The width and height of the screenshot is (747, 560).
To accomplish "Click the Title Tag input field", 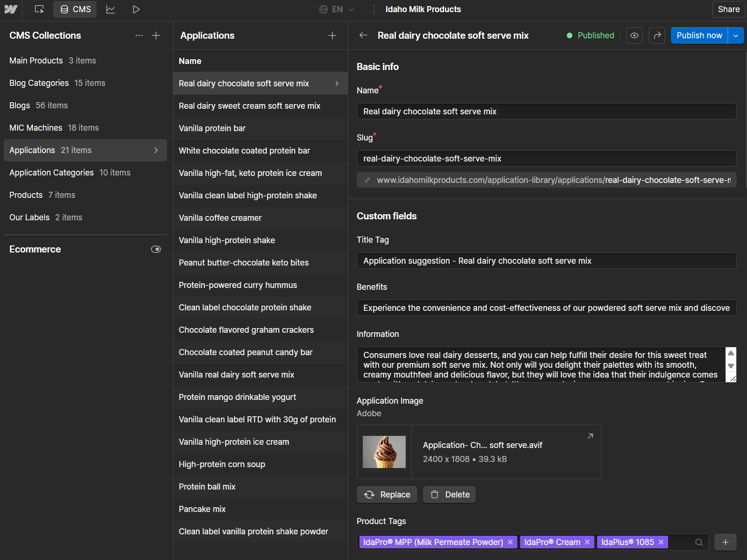I will pos(546,261).
